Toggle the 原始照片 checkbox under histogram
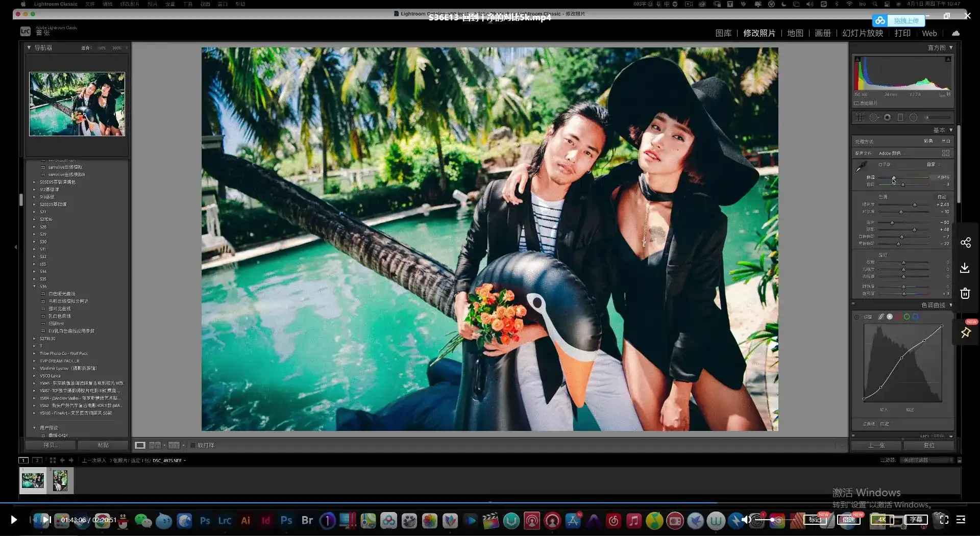This screenshot has width=980, height=536. (x=856, y=104)
